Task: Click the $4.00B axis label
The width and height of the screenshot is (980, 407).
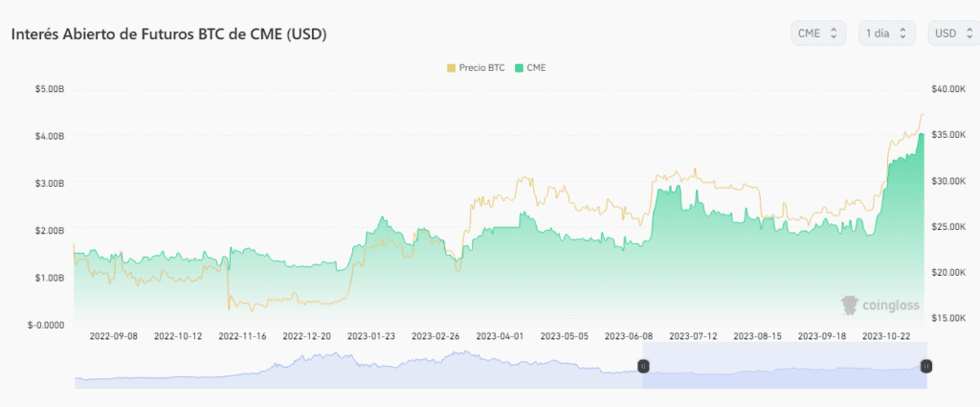Action: [x=50, y=136]
